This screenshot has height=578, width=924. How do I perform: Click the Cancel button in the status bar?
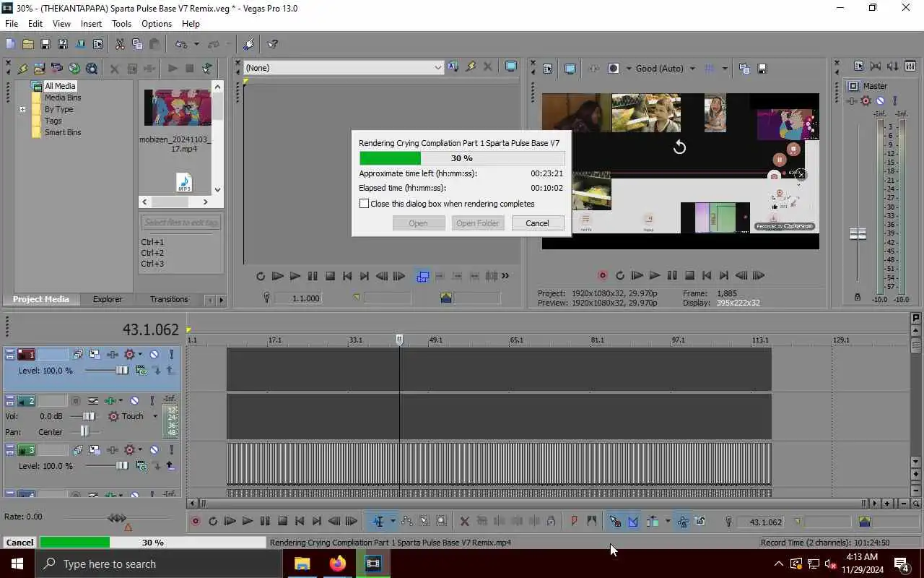19,543
